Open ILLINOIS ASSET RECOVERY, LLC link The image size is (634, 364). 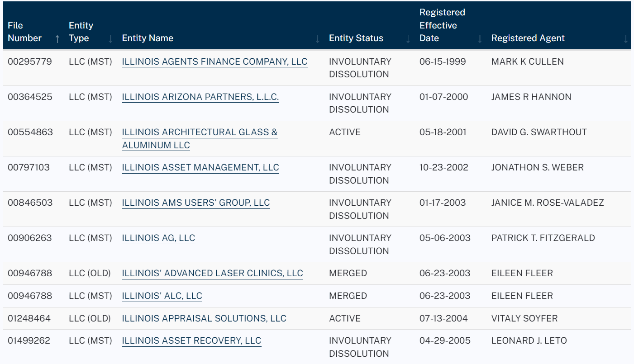(191, 341)
